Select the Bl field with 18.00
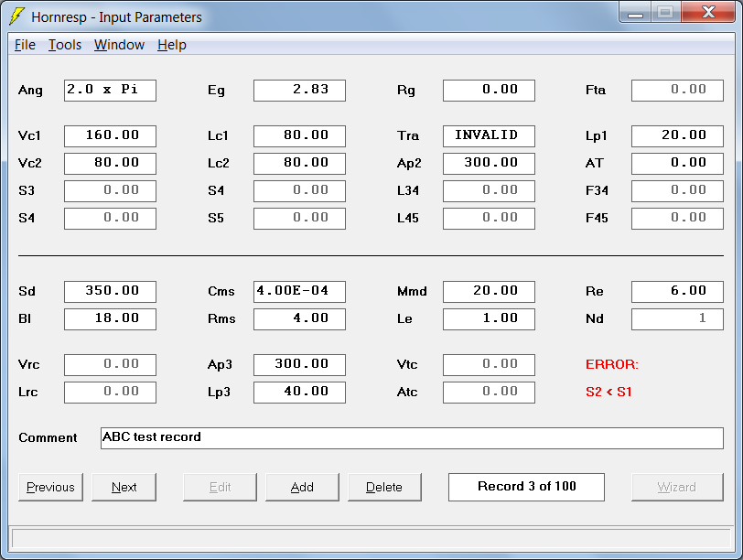The height and width of the screenshot is (560, 743). pyautogui.click(x=110, y=319)
